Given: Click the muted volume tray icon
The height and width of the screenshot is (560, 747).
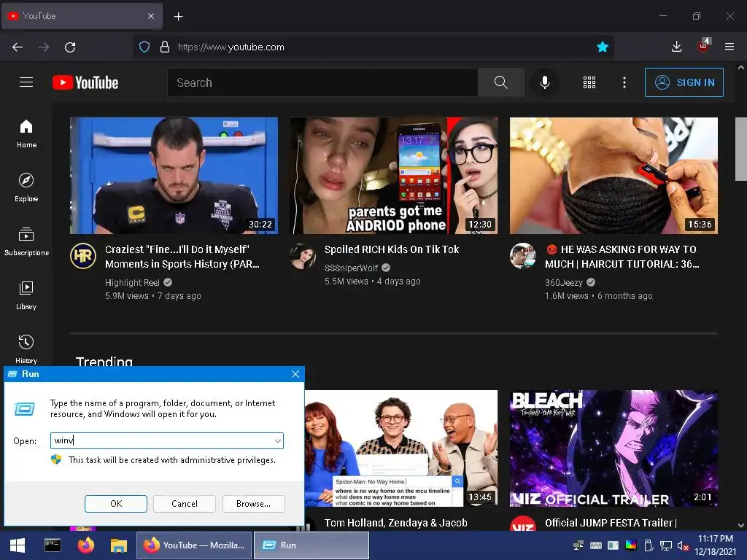Looking at the screenshot, I should point(683,545).
